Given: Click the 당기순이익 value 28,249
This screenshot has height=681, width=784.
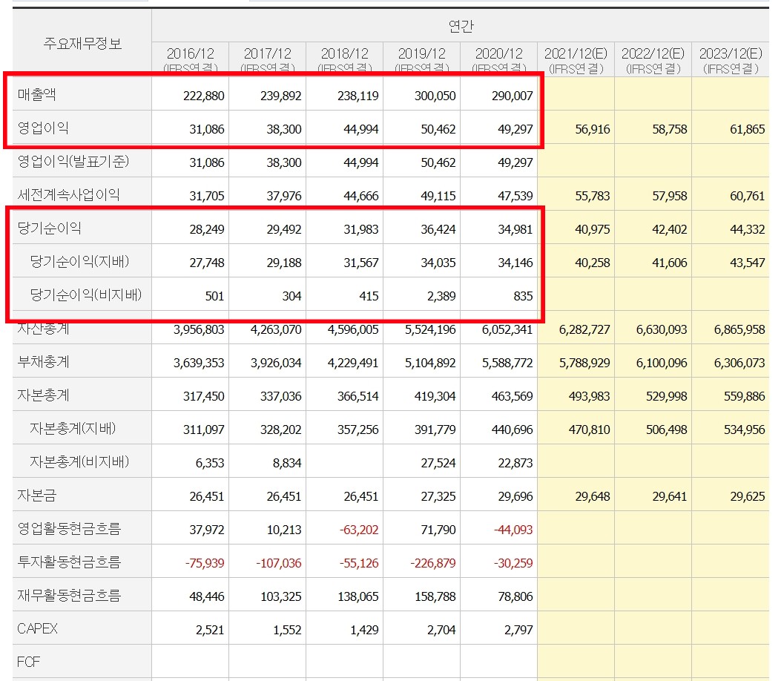Looking at the screenshot, I should [x=206, y=229].
